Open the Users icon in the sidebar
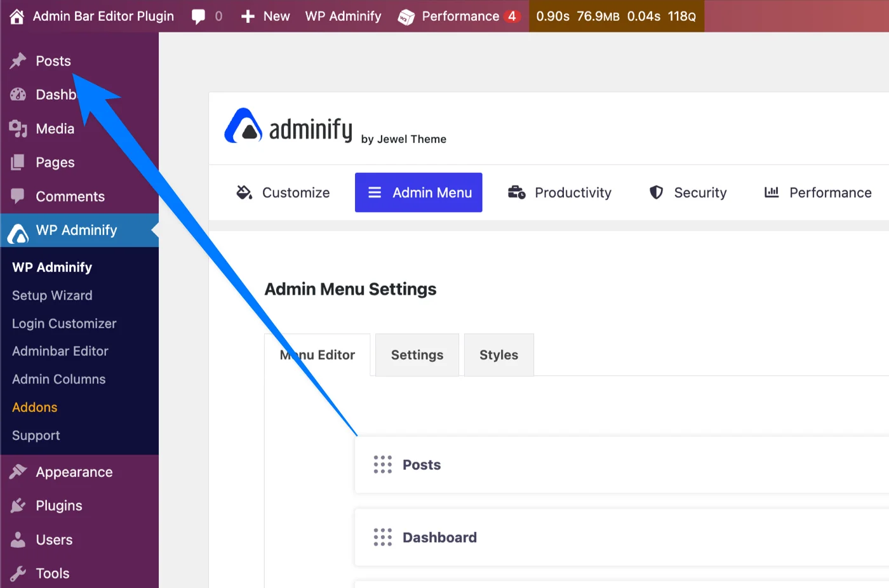Viewport: 889px width, 588px height. [17, 539]
